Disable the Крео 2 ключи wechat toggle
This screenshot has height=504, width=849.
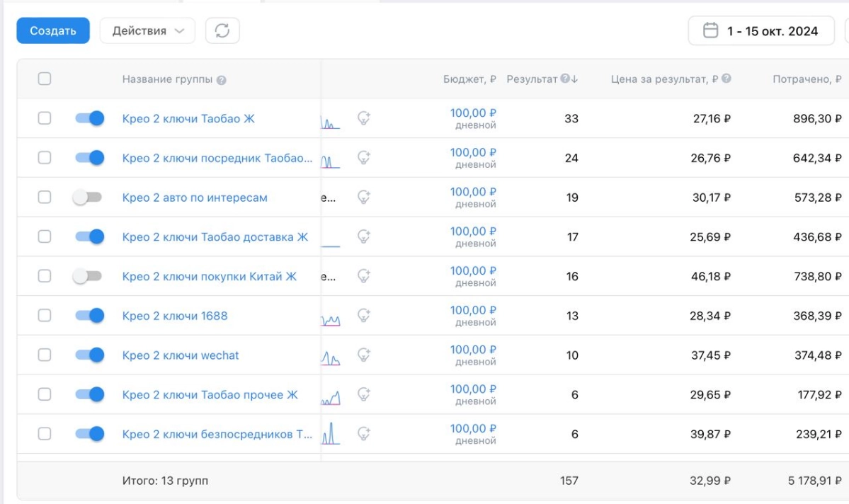click(89, 355)
